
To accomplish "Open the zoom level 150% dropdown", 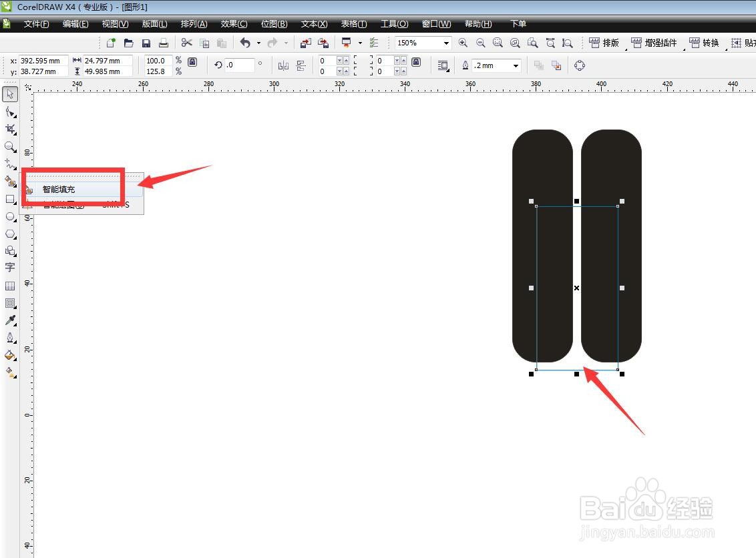I will coord(446,43).
